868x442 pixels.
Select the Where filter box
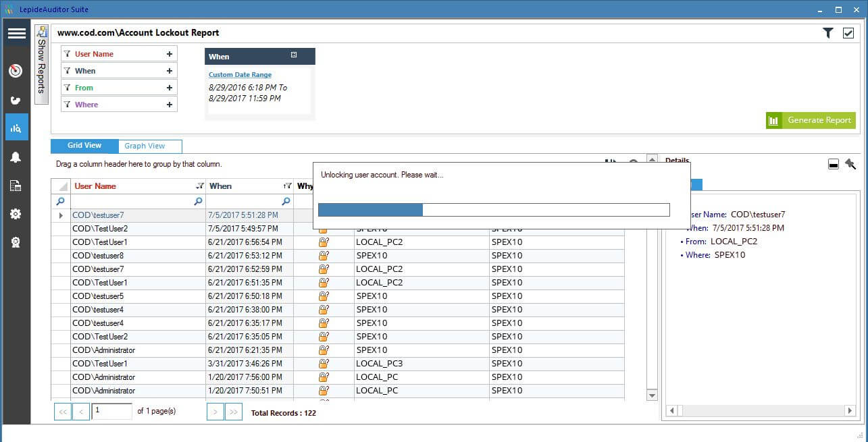click(x=119, y=105)
